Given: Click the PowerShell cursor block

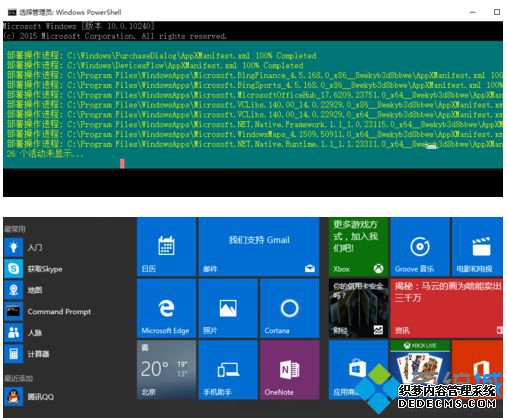Looking at the screenshot, I should (x=122, y=163).
